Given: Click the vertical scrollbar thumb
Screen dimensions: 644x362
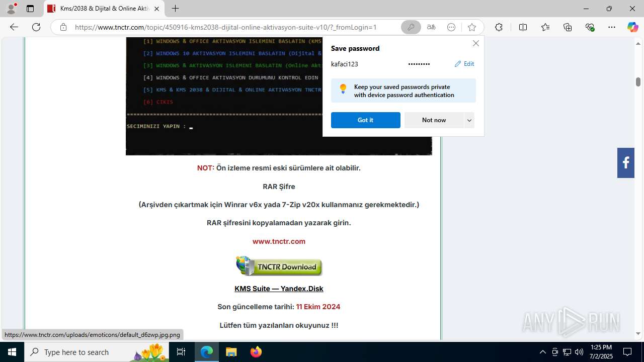Looking at the screenshot, I should pos(638,82).
